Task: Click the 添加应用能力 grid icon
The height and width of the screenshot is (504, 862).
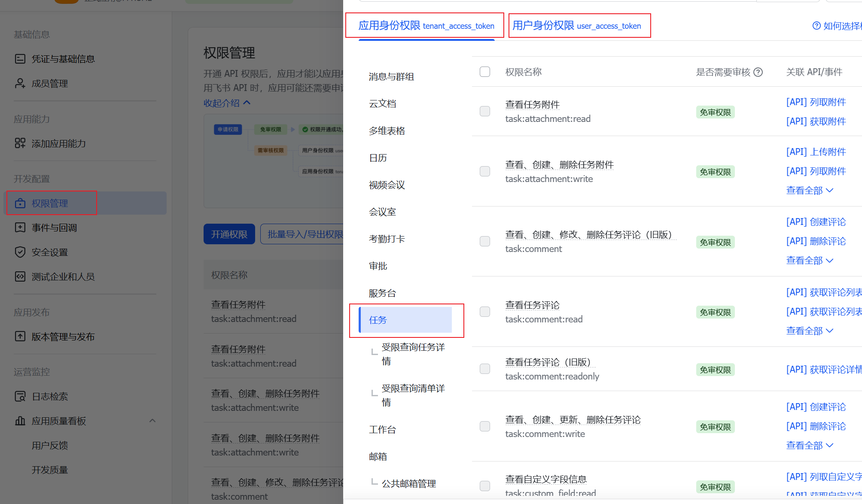Action: point(20,143)
